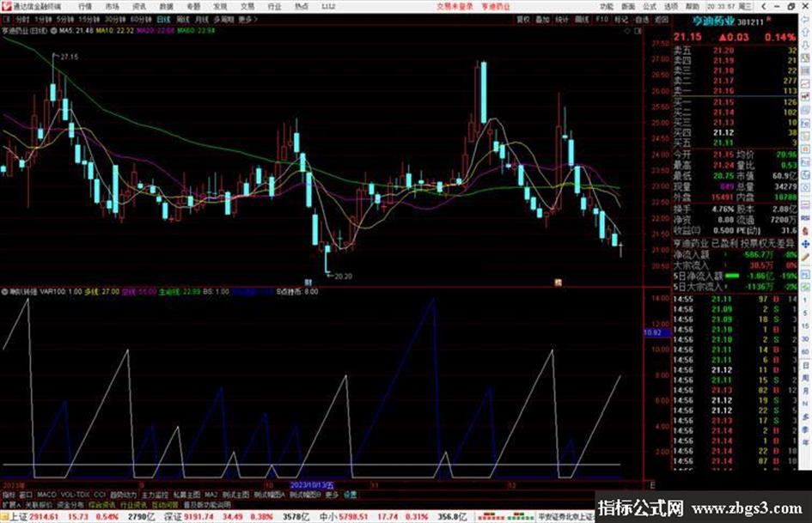The image size is (812, 523).
Task: Switch the sub-chart to MA2
Action: pos(211,495)
